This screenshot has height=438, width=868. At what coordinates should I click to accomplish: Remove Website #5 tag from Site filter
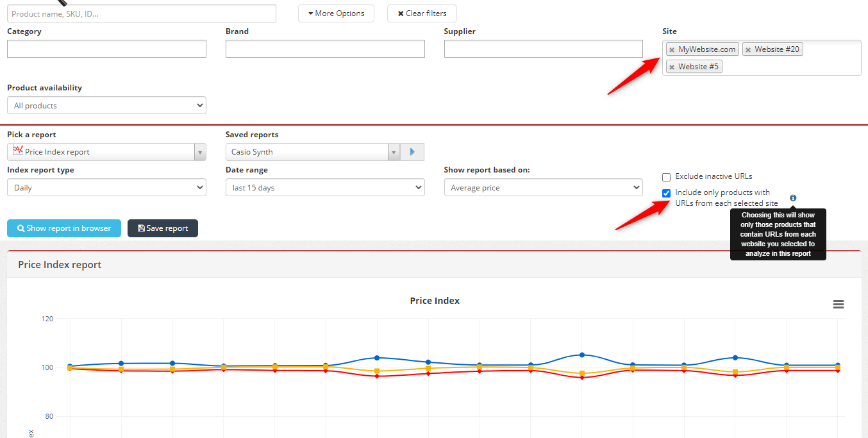coord(672,67)
